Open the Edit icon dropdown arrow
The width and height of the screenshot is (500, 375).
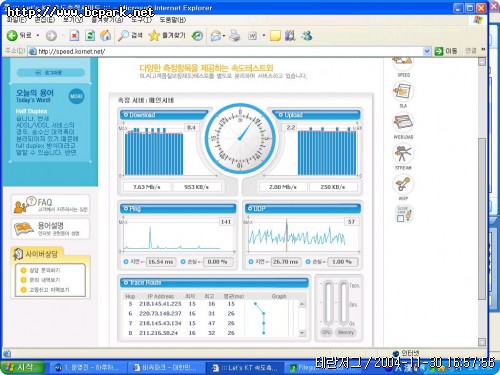click(x=263, y=36)
